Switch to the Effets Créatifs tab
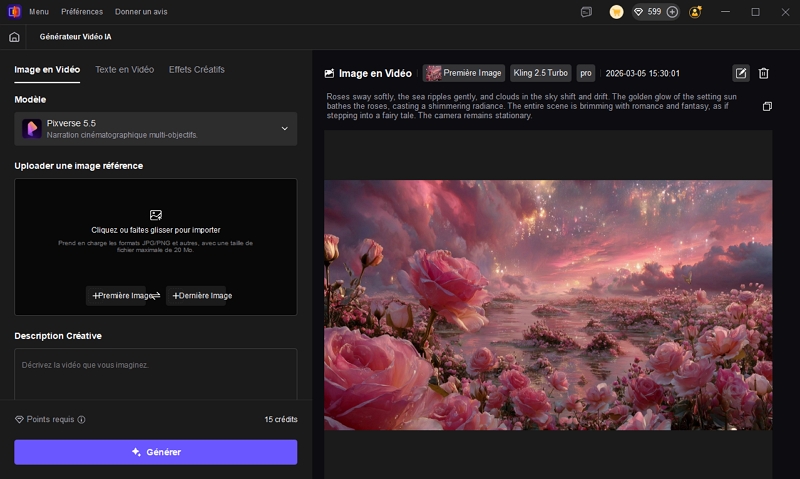 [x=196, y=70]
